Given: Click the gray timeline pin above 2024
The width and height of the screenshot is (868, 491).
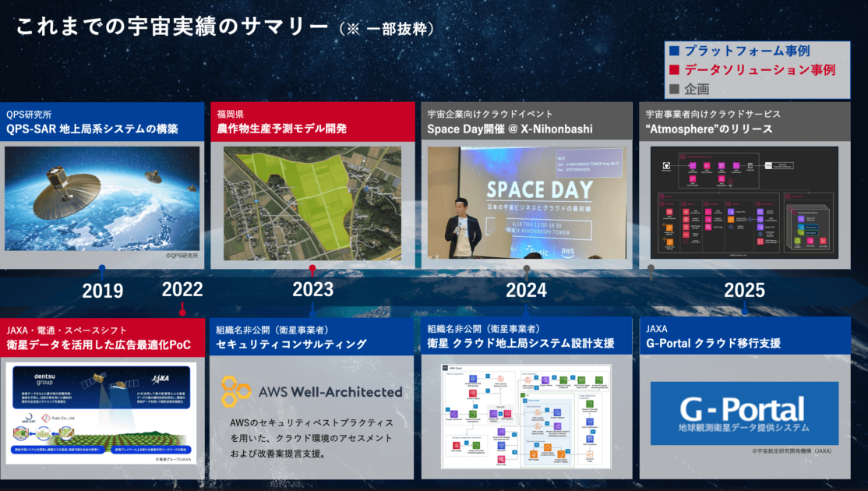Looking at the screenshot, I should (x=527, y=270).
